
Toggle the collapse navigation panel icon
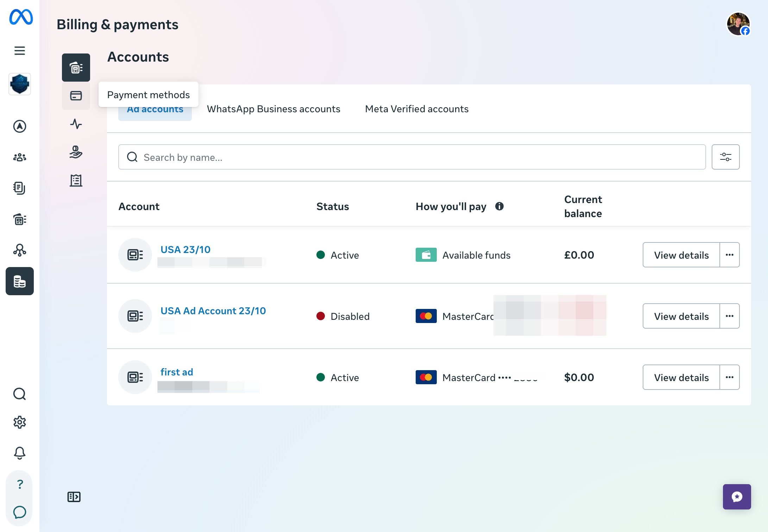74,497
